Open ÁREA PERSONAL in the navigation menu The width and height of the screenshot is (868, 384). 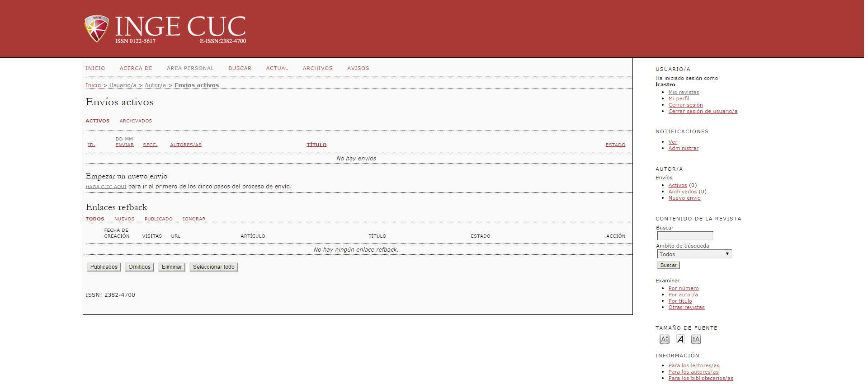[190, 68]
